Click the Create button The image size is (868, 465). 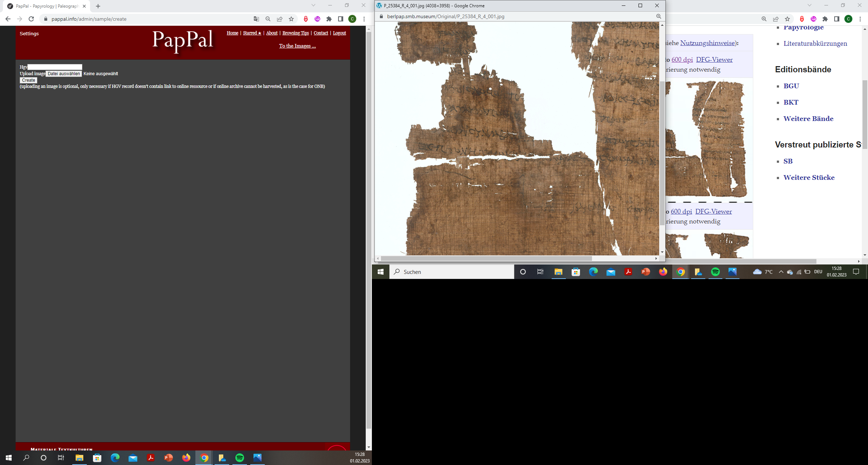pyautogui.click(x=28, y=80)
